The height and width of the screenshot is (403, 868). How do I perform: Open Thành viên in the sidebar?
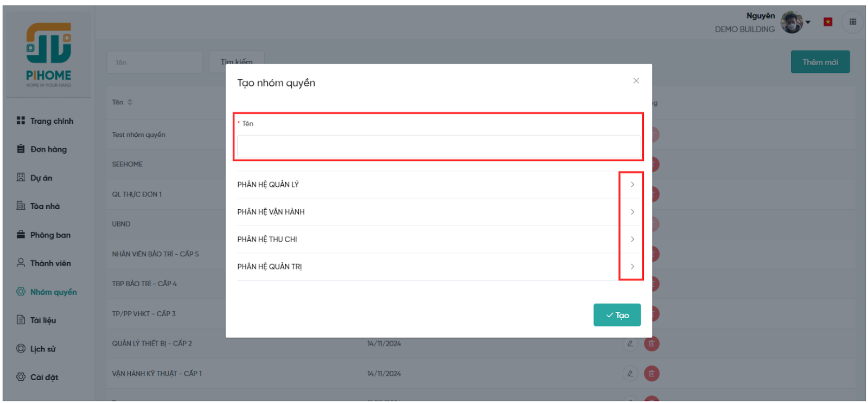[50, 263]
